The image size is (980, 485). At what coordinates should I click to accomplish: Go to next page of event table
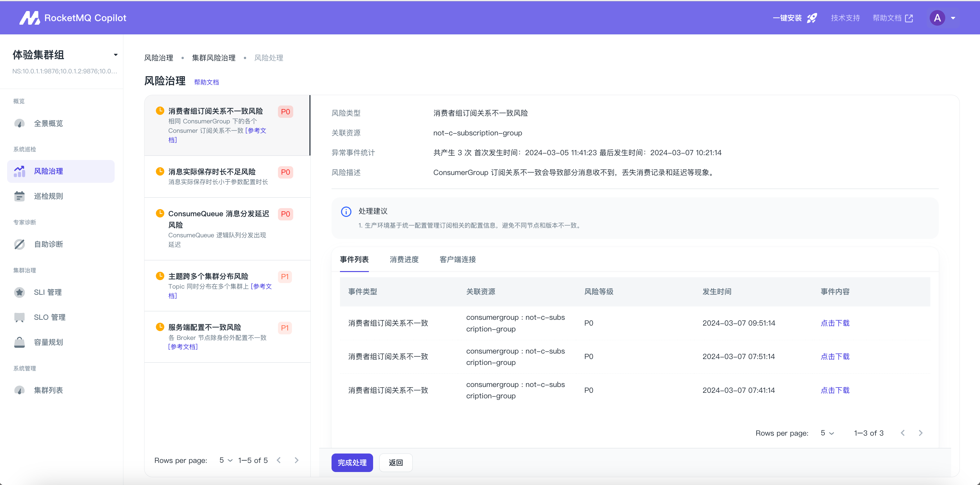click(x=921, y=433)
